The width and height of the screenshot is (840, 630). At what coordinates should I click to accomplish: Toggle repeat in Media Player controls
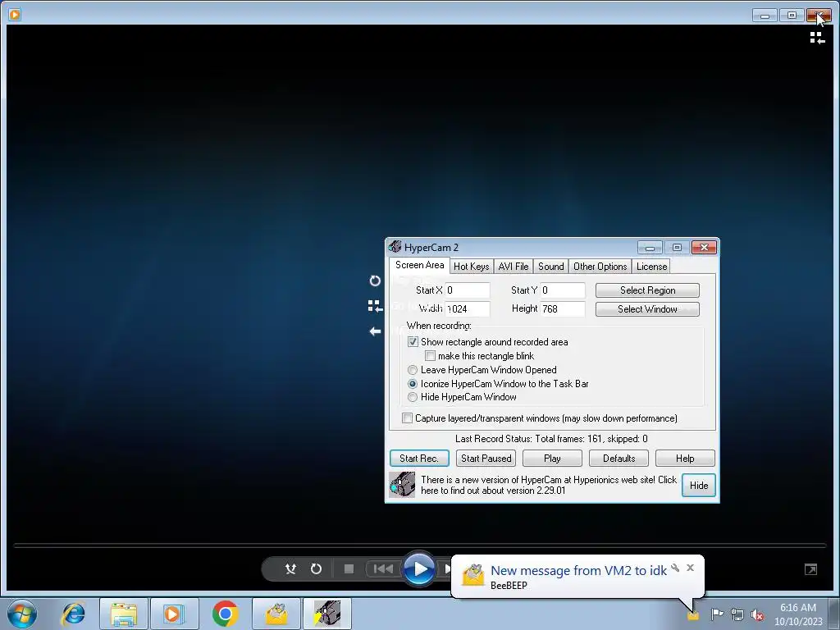(316, 568)
